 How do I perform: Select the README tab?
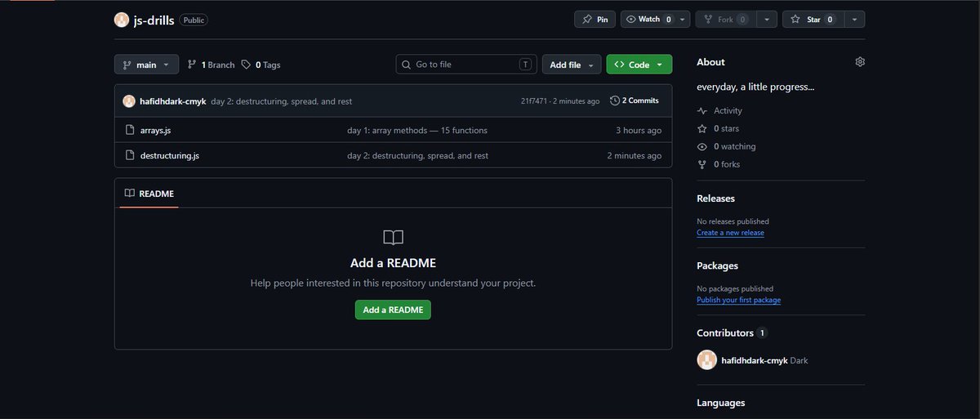[149, 194]
